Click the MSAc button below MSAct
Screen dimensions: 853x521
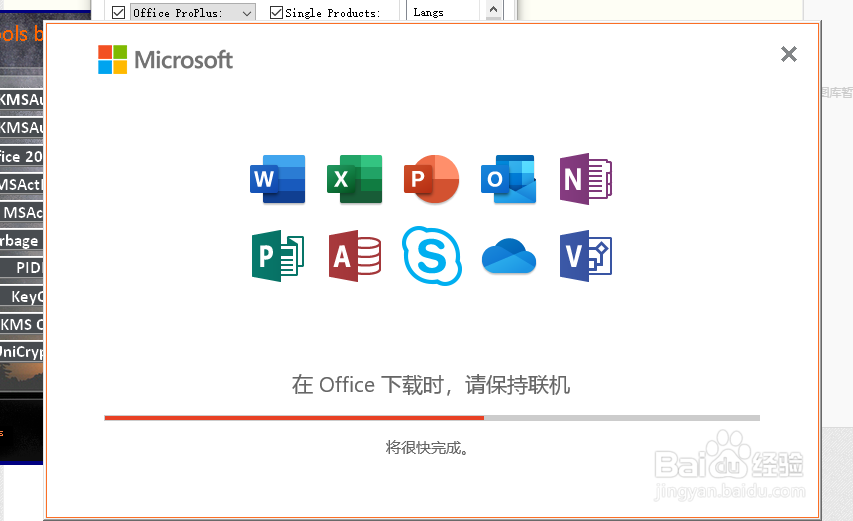click(x=22, y=212)
